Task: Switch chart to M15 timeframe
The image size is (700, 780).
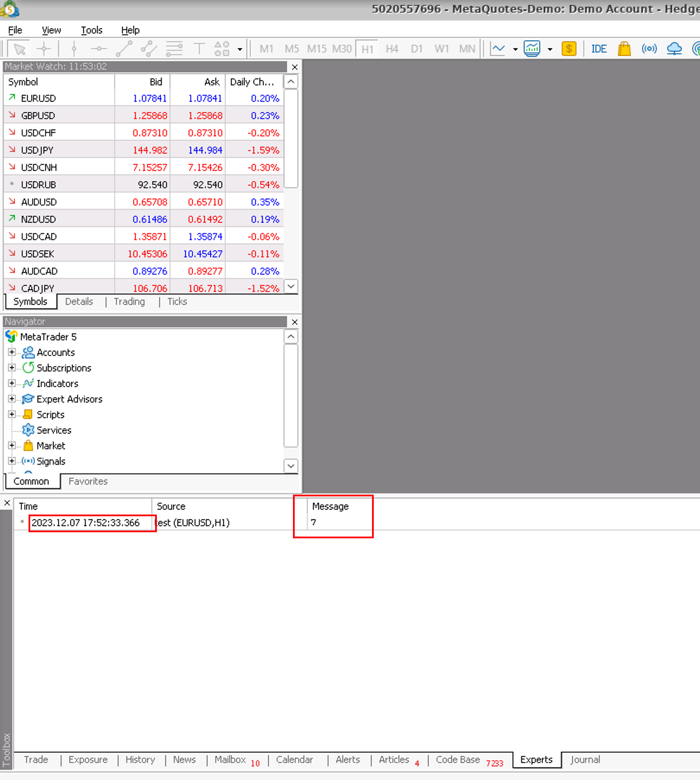Action: click(317, 49)
